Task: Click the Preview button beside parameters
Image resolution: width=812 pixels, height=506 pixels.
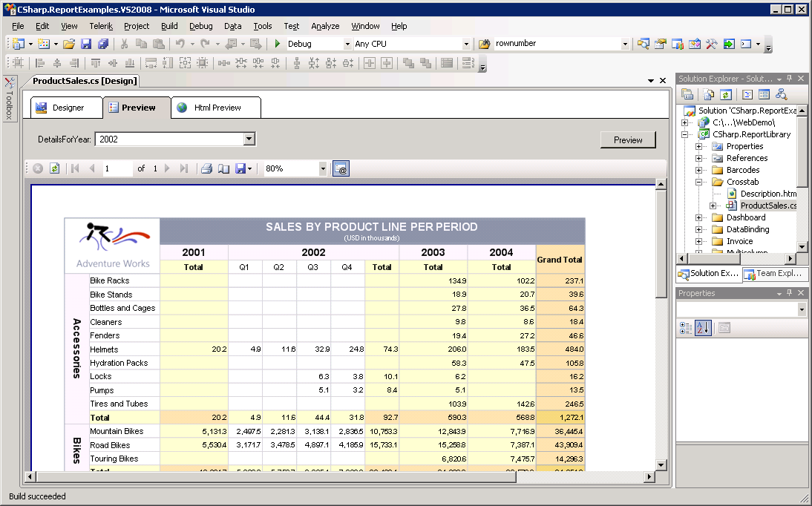Action: 627,139
